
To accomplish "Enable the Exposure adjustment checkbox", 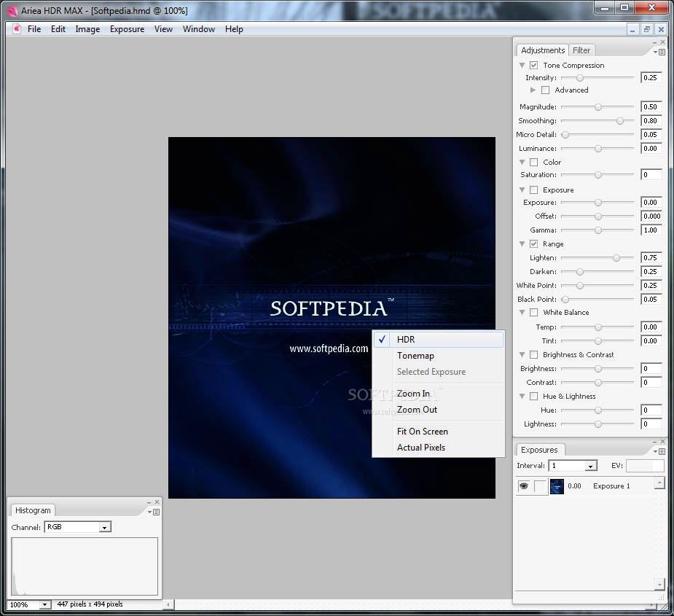I will click(x=533, y=190).
